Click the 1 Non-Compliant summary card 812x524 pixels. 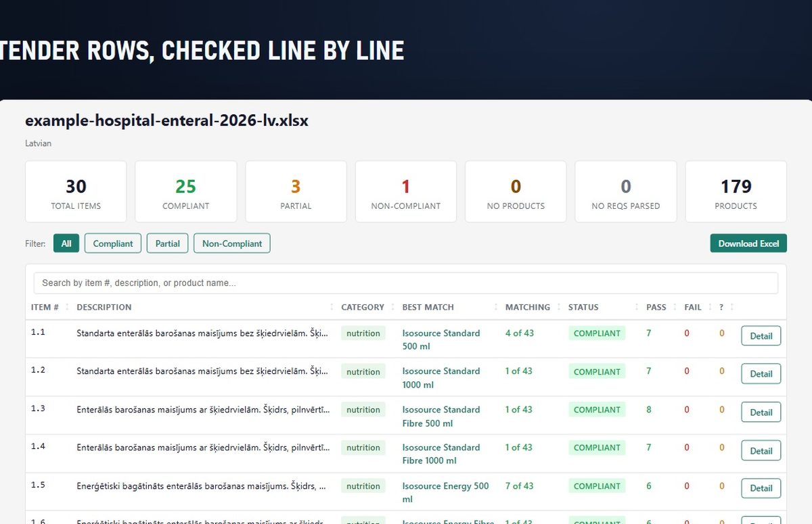[406, 191]
